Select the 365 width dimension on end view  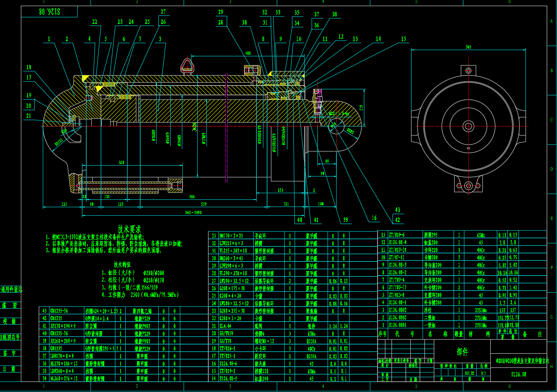pyautogui.click(x=468, y=47)
